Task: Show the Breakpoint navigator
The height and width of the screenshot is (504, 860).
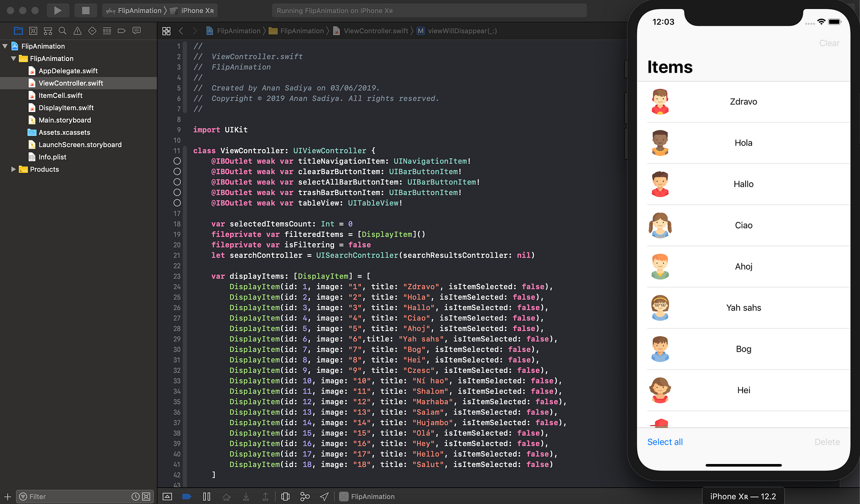Action: pyautogui.click(x=122, y=31)
